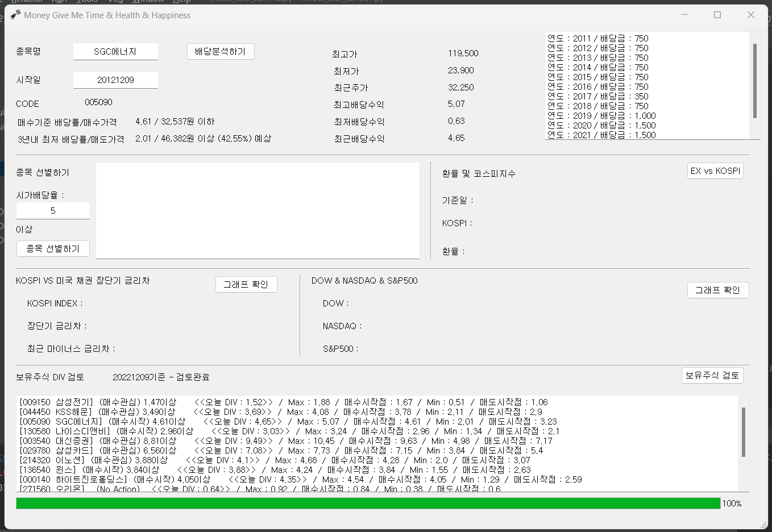Click the 종목 선별하기 button
Screen dimensions: 772x532
coord(53,248)
